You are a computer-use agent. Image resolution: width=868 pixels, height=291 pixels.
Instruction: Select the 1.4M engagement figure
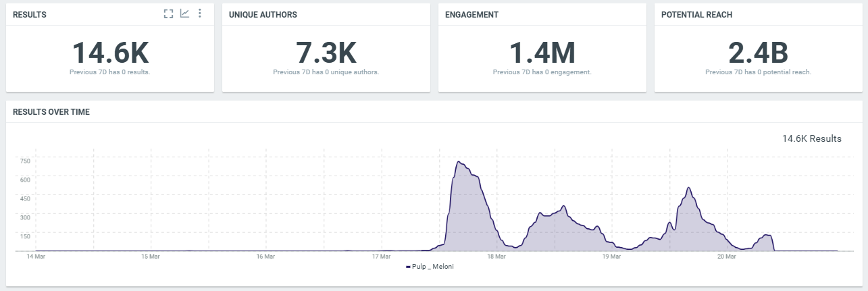(542, 53)
